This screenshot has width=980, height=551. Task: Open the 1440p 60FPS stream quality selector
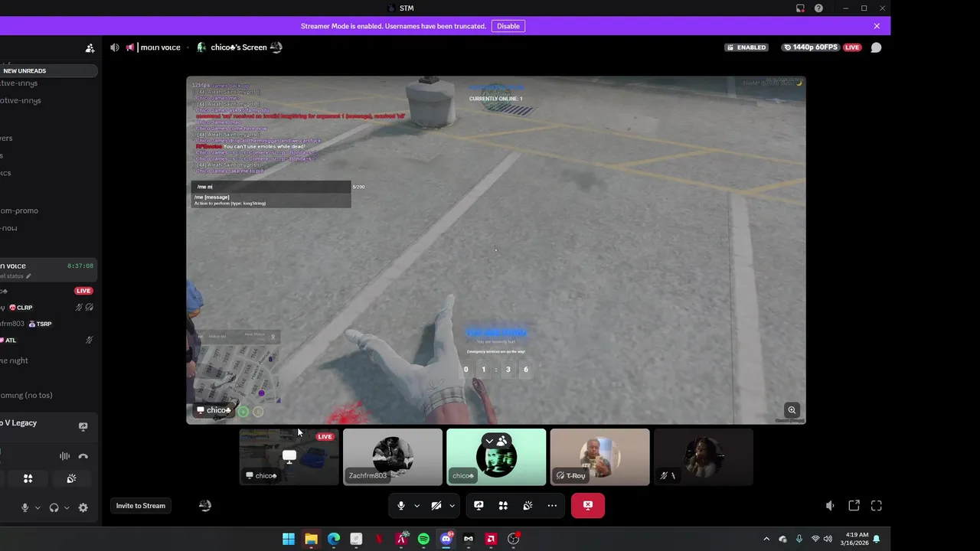[x=810, y=47]
